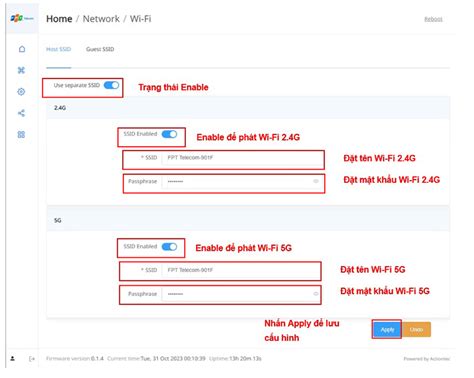474x378 pixels.
Task: Open the Home icon in sidebar
Action: tap(22, 49)
